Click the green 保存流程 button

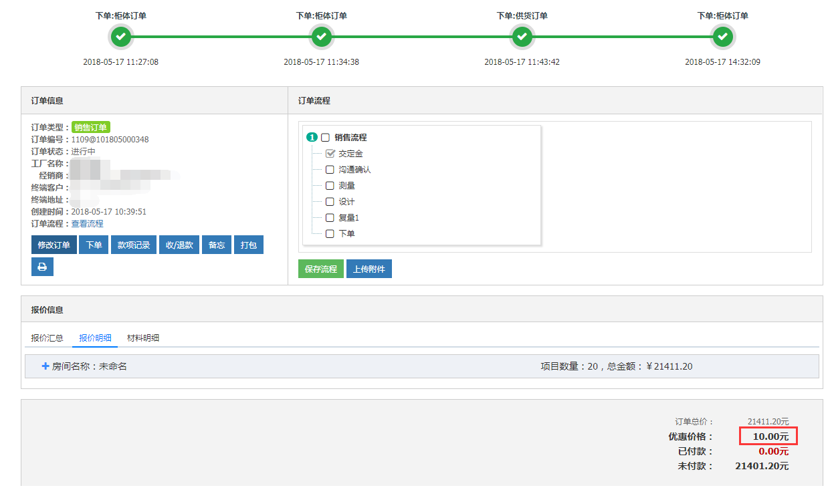pyautogui.click(x=321, y=269)
